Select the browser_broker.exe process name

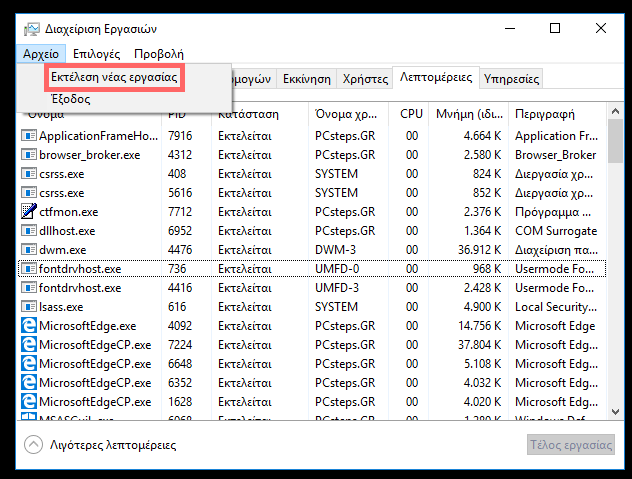[x=89, y=155]
